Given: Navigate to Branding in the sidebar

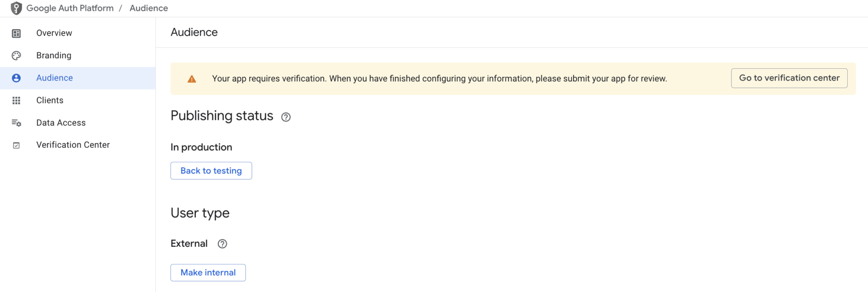Looking at the screenshot, I should 53,55.
